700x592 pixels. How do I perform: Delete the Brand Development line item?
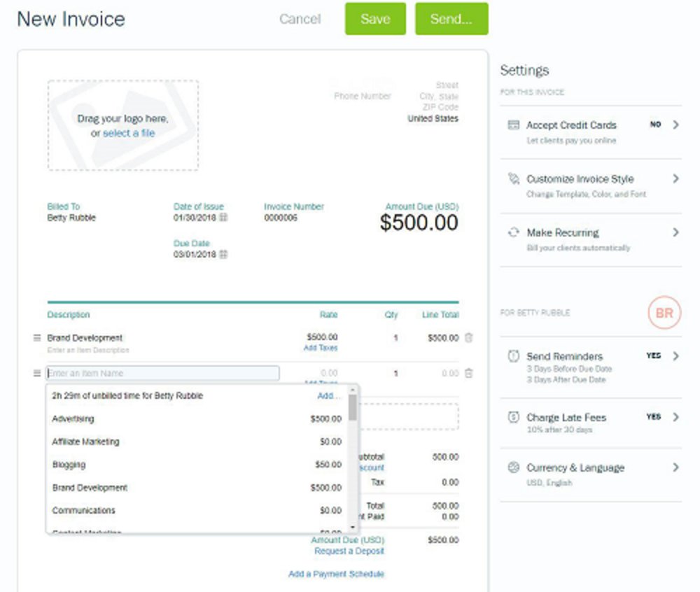point(469,338)
